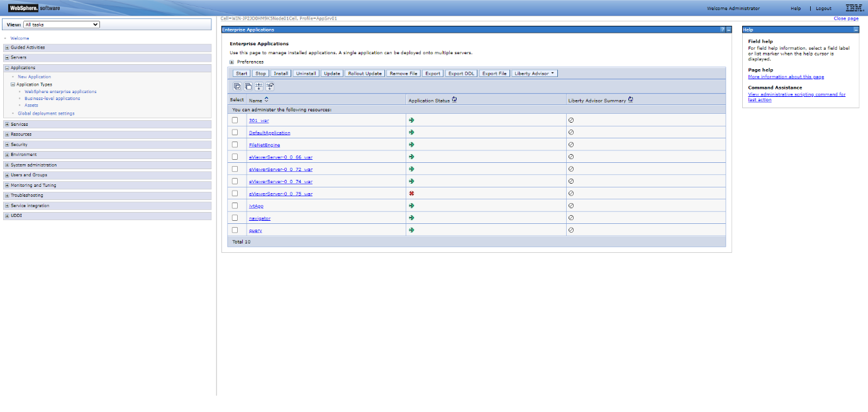Click the red stopped status icon for eViewerServer-0_0_75_war
The width and height of the screenshot is (868, 412).
click(412, 193)
